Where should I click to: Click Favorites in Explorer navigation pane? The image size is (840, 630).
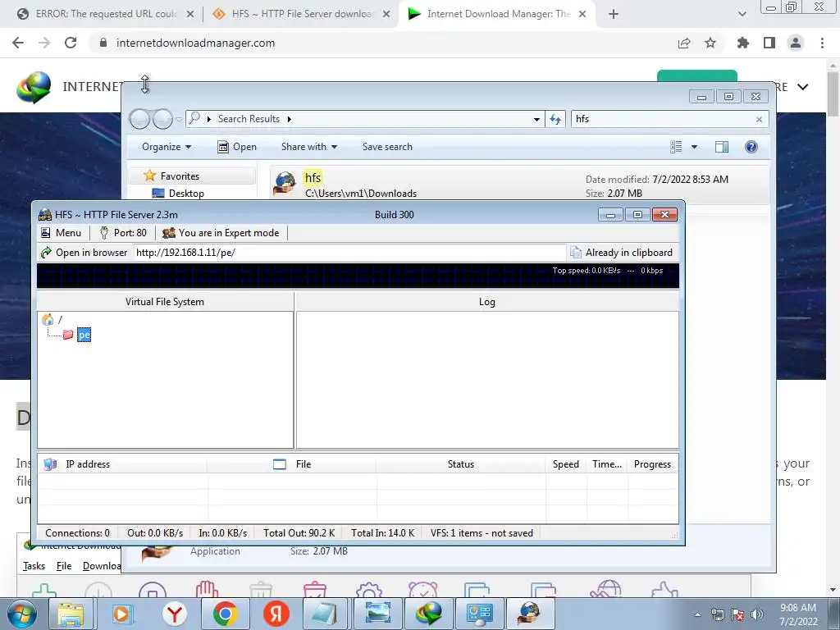pyautogui.click(x=180, y=176)
